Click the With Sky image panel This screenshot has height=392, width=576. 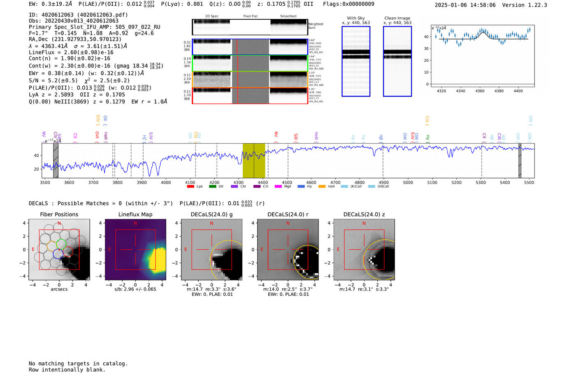click(356, 61)
